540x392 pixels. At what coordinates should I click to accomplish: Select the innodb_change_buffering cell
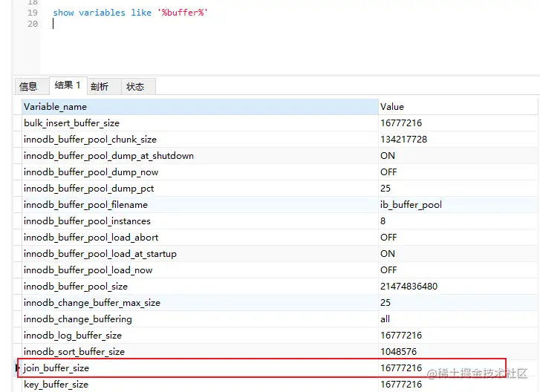[x=200, y=319]
